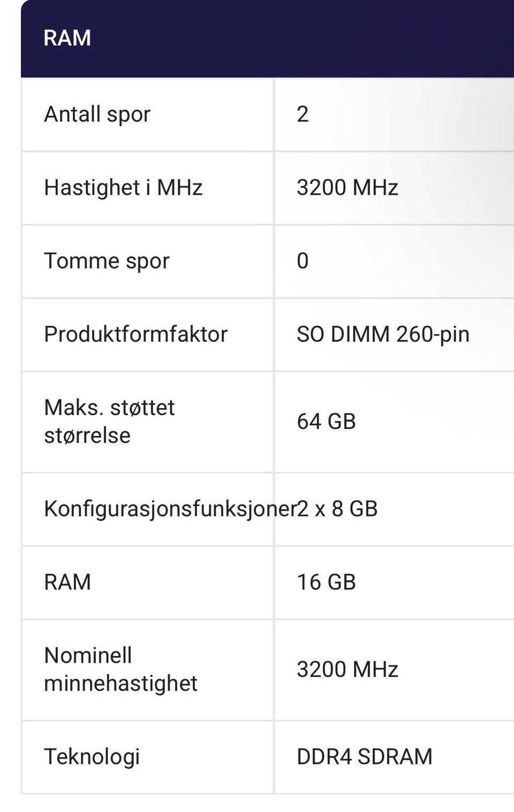Select the Hastighet i MHz label
Viewport: 514px width, 812px height.
123,187
